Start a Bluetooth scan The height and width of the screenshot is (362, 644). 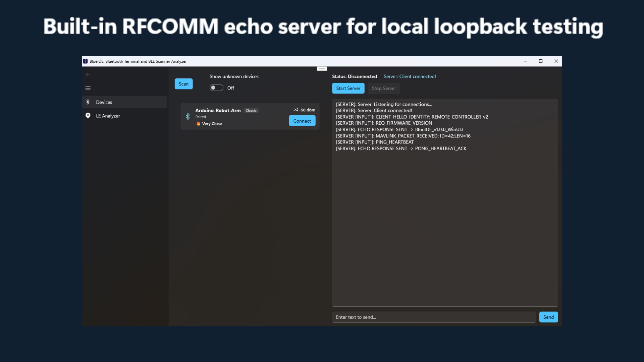click(183, 84)
